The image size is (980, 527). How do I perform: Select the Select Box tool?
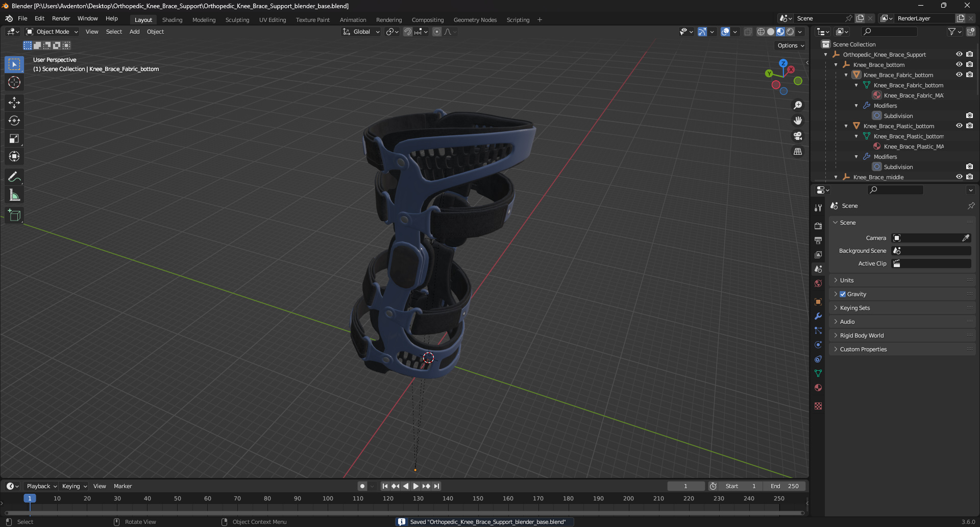14,64
